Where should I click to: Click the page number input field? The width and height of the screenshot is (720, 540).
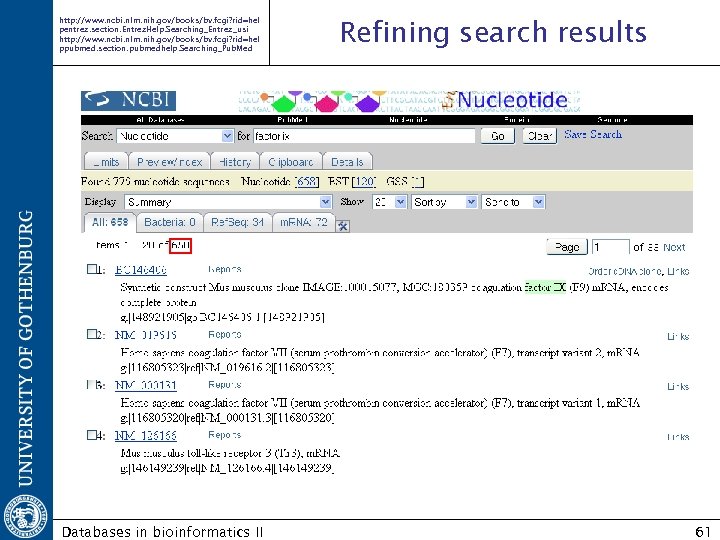[x=610, y=247]
